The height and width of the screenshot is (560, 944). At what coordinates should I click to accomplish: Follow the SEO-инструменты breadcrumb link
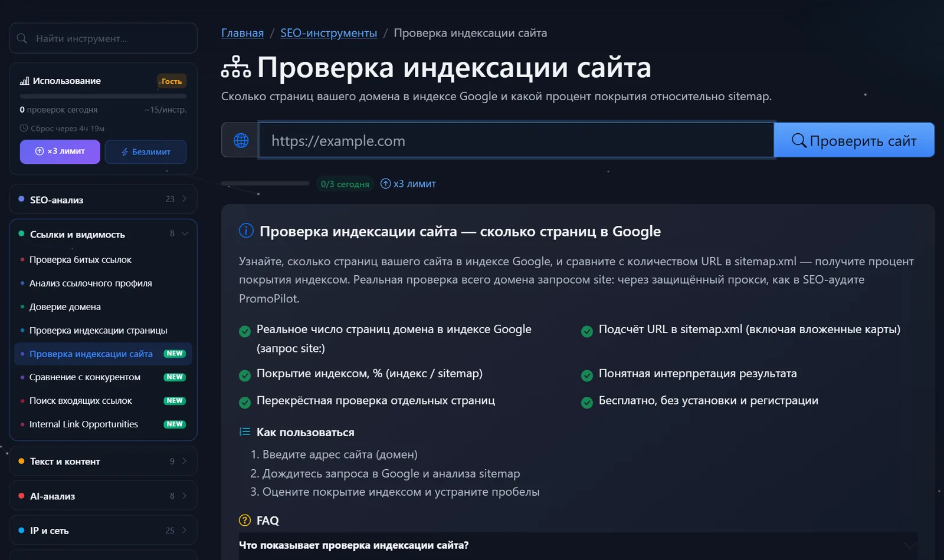tap(329, 33)
